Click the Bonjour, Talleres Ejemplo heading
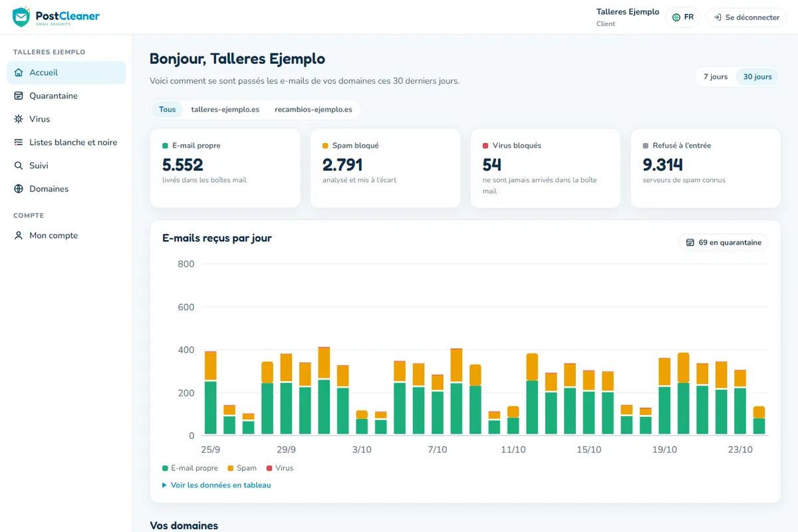The height and width of the screenshot is (532, 798). [237, 59]
